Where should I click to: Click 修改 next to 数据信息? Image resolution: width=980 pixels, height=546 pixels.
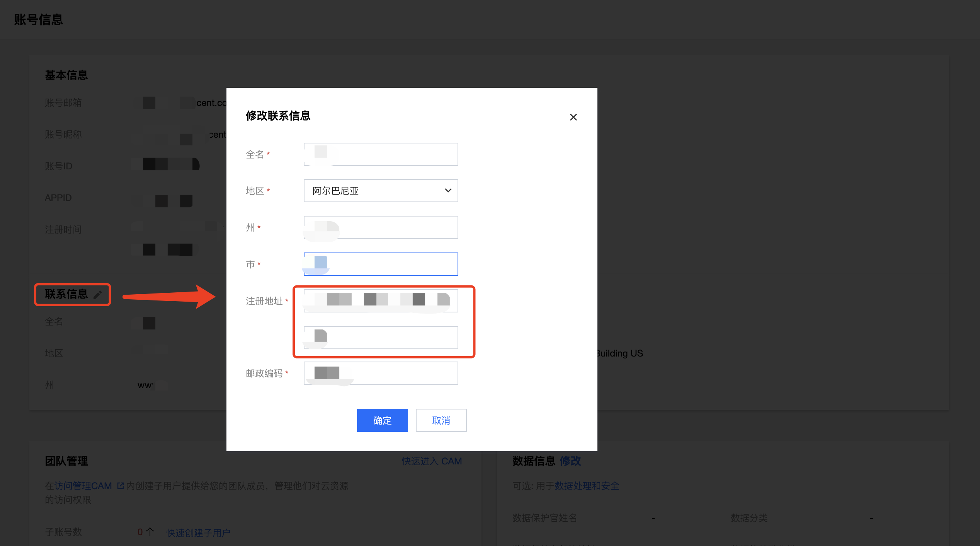(x=570, y=461)
